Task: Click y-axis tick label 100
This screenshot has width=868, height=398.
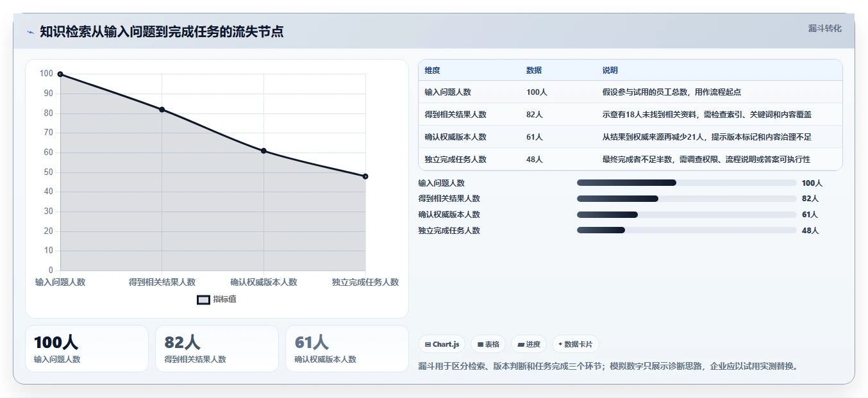Action: coord(46,74)
